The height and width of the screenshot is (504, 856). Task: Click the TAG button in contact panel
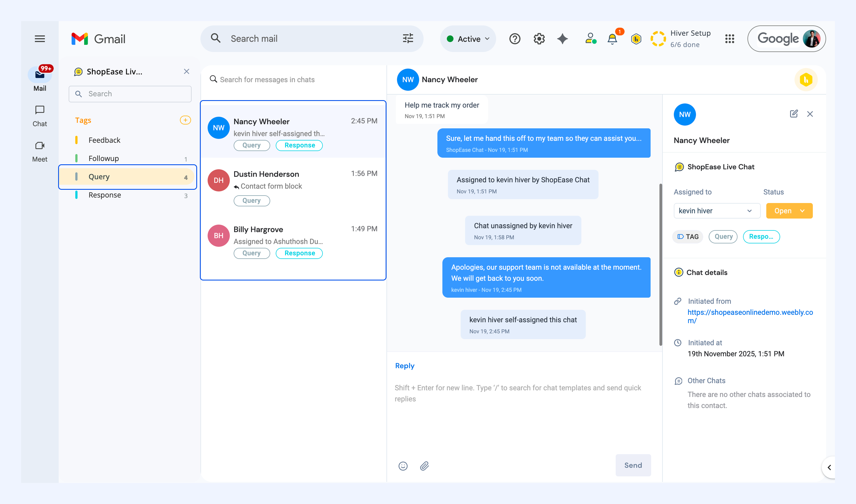(x=688, y=237)
